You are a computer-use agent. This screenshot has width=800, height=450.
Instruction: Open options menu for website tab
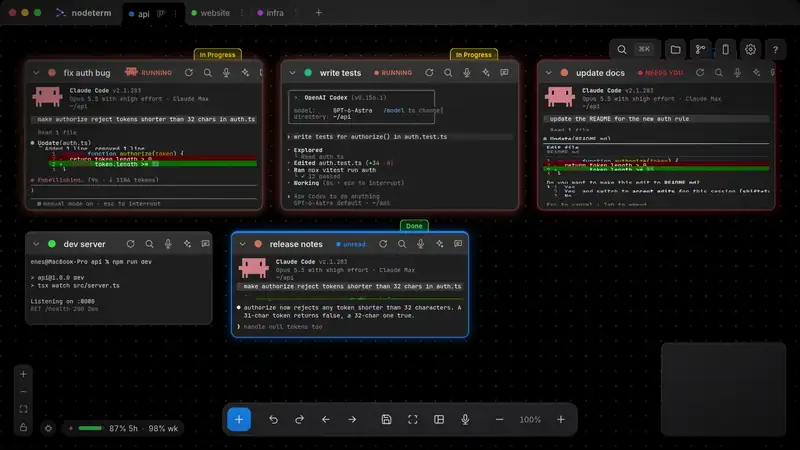242,13
